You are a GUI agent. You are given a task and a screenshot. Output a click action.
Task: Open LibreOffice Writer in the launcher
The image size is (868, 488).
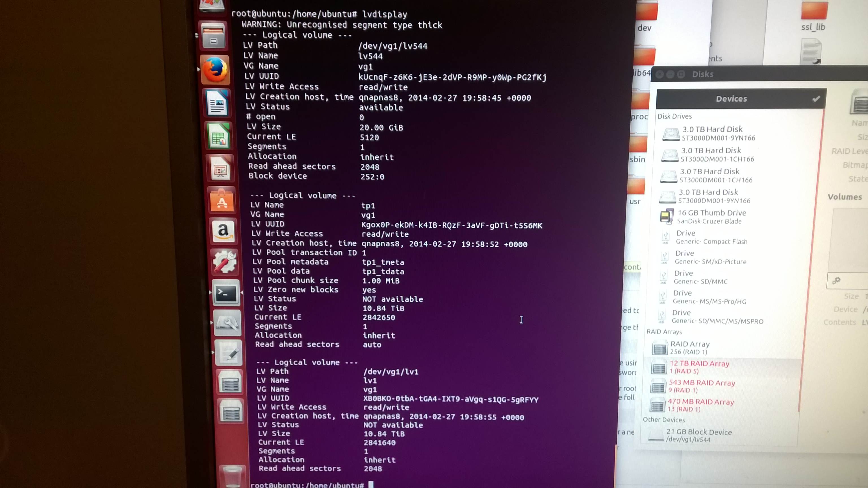click(x=217, y=103)
